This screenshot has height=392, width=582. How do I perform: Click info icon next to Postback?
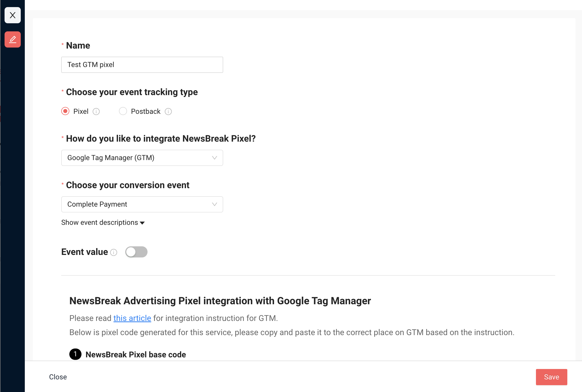(168, 112)
